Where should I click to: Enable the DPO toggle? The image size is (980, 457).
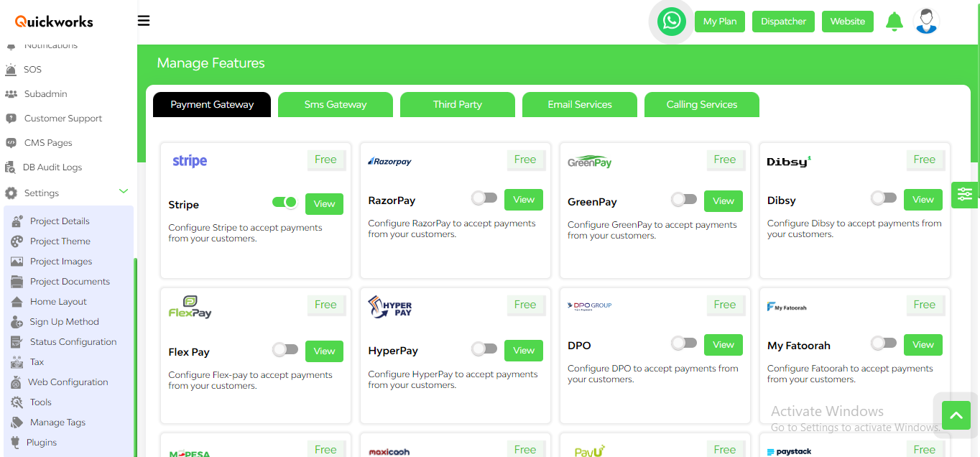(x=684, y=343)
